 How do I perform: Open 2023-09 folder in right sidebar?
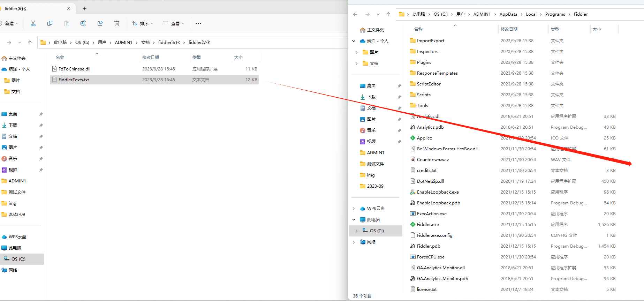point(375,186)
